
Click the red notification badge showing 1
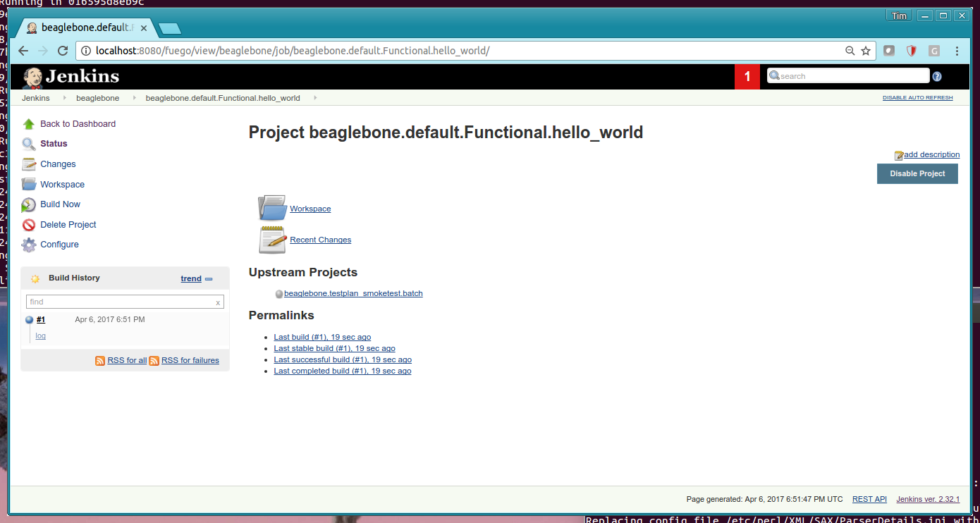[747, 77]
